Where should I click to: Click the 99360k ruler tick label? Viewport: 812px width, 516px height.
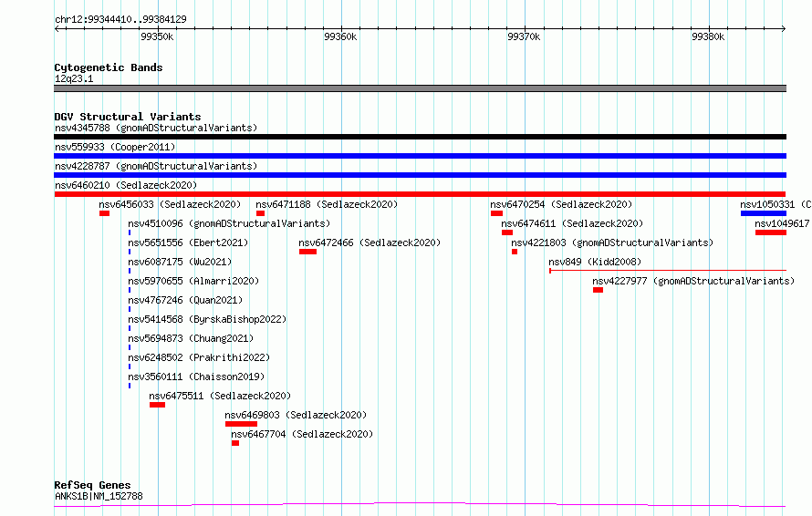pyautogui.click(x=340, y=36)
